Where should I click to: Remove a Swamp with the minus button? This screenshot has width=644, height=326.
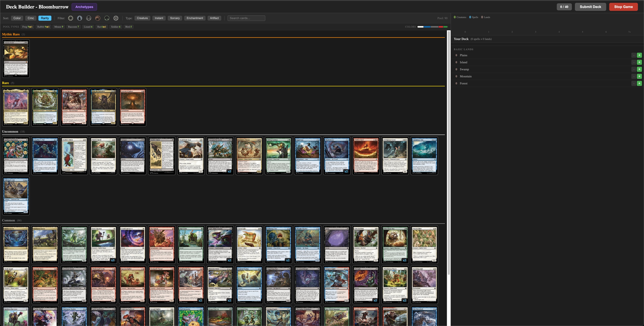[x=634, y=69]
